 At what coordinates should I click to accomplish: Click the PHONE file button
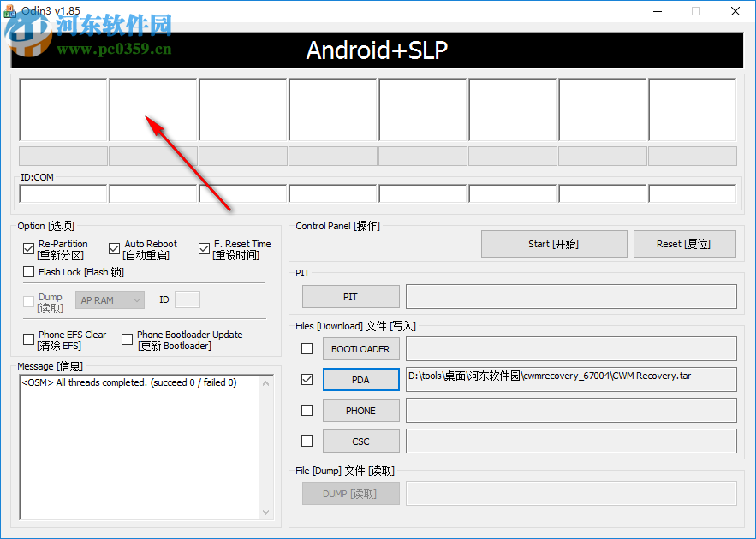(x=360, y=410)
